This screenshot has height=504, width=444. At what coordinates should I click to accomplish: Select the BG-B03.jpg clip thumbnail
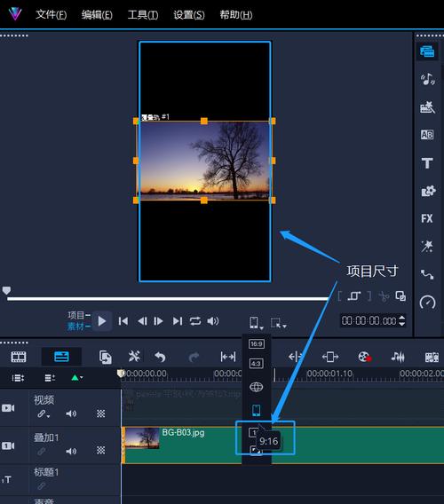[142, 438]
